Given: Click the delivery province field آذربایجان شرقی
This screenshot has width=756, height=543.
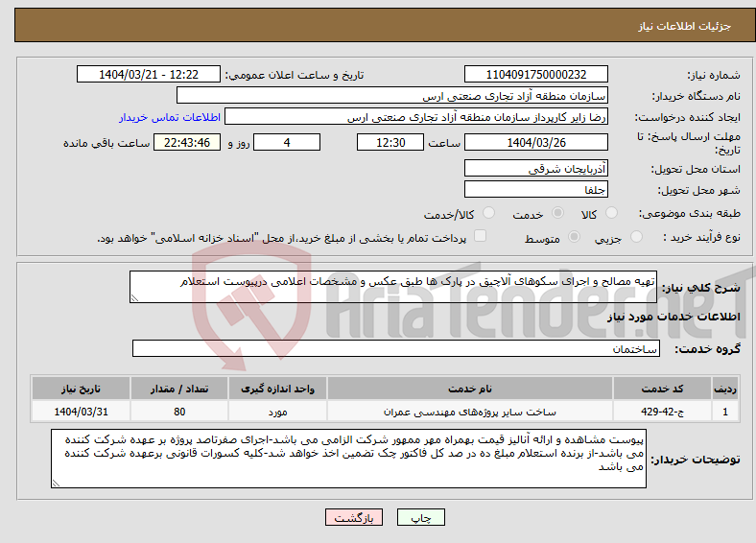Looking at the screenshot, I should [535, 168].
